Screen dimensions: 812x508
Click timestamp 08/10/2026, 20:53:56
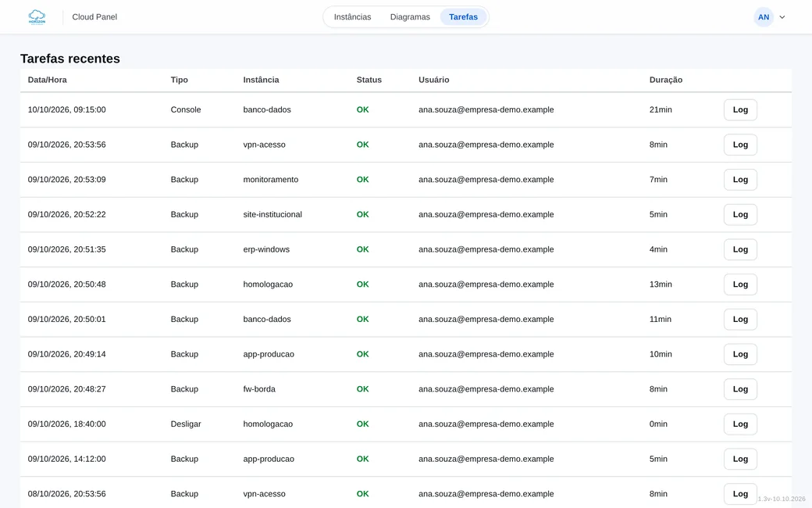(x=67, y=494)
